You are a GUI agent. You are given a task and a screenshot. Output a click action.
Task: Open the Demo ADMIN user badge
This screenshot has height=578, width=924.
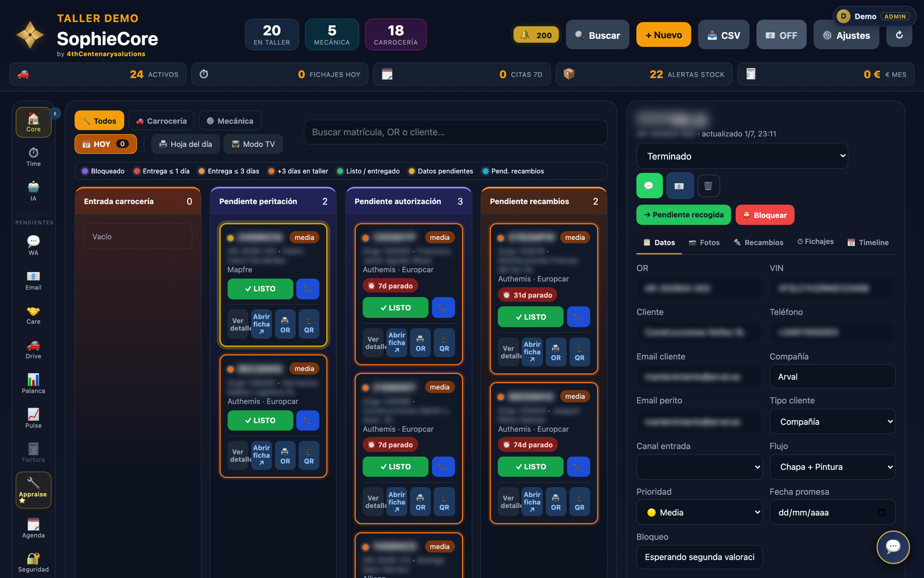[x=874, y=16]
